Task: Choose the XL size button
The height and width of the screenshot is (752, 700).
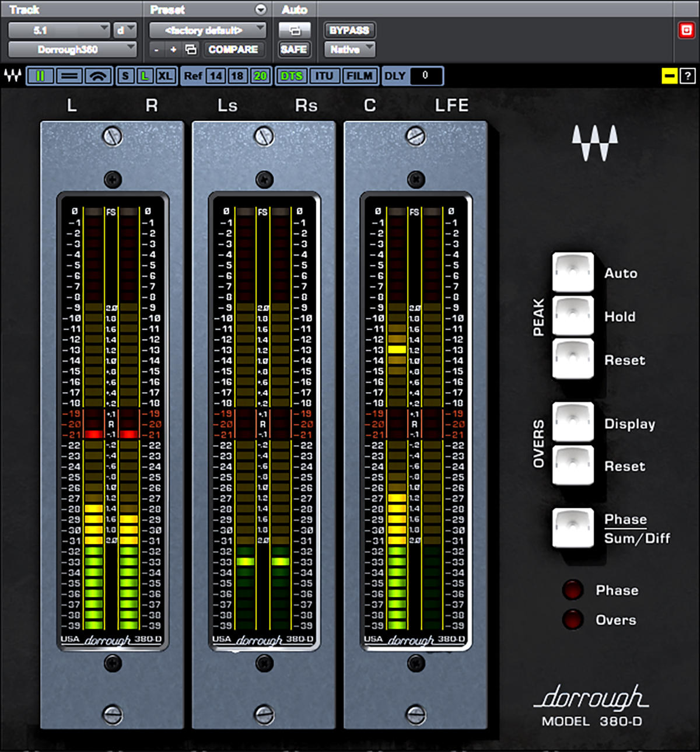Action: 165,76
